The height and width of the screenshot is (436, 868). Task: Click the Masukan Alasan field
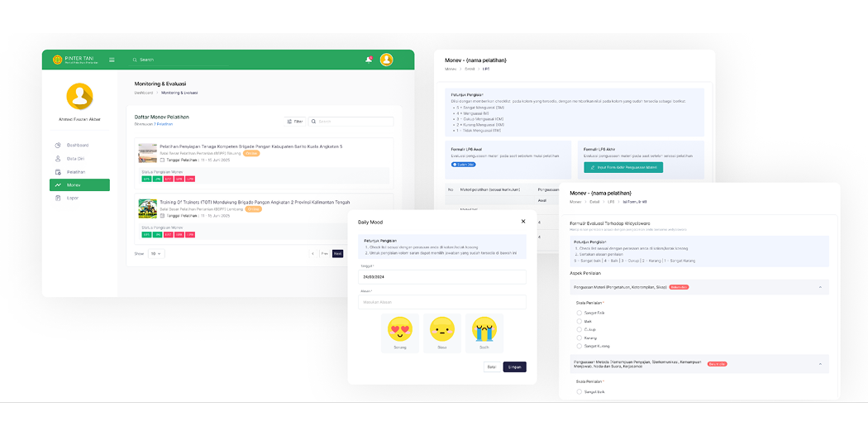442,302
